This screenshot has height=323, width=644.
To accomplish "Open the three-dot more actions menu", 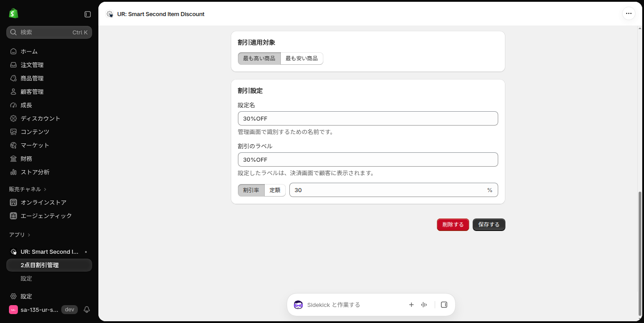I will (x=629, y=13).
